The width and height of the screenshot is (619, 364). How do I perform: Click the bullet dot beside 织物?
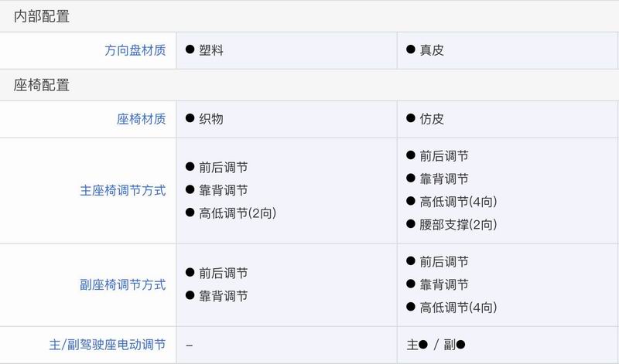point(190,118)
